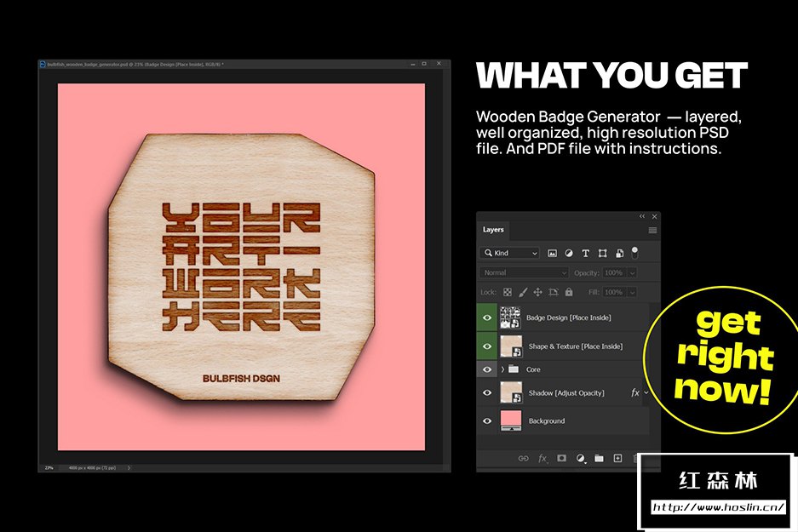Screen dimensions: 798x532
Task: Add layer style fx button at bottom
Action: [543, 459]
